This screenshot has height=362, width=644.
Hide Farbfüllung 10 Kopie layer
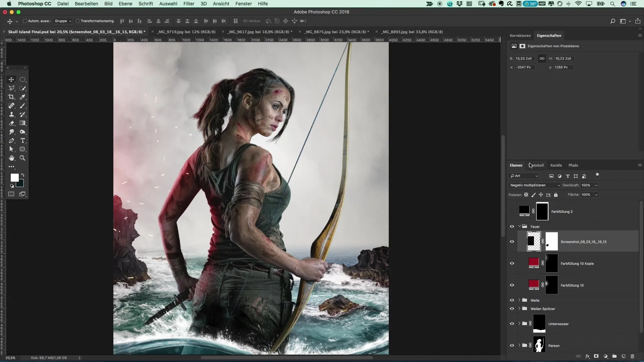tap(512, 263)
